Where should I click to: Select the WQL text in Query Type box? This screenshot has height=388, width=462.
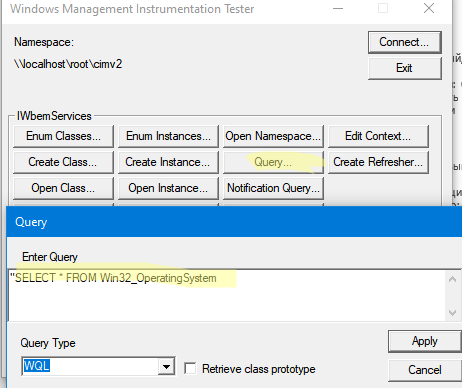pyautogui.click(x=37, y=366)
